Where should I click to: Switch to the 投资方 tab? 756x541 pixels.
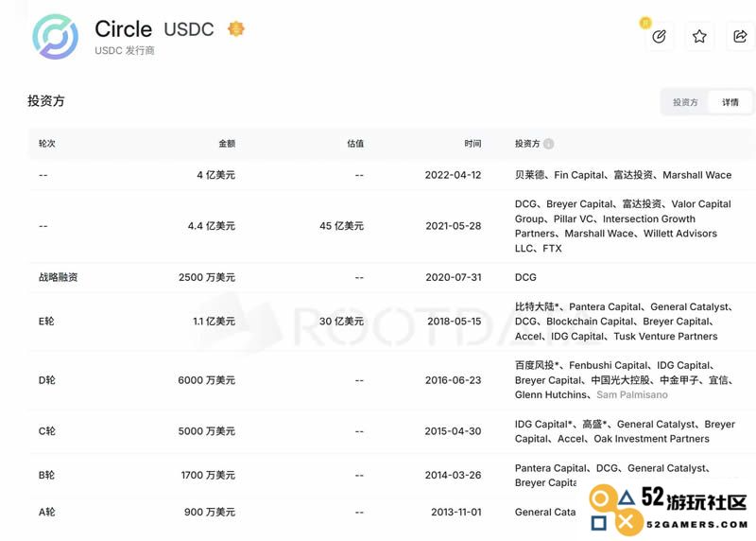click(x=685, y=102)
